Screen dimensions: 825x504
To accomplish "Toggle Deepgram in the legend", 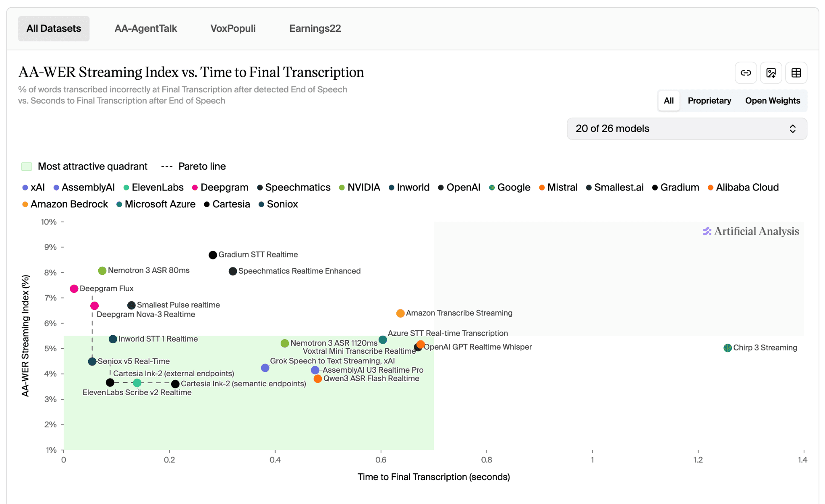I will 220,187.
